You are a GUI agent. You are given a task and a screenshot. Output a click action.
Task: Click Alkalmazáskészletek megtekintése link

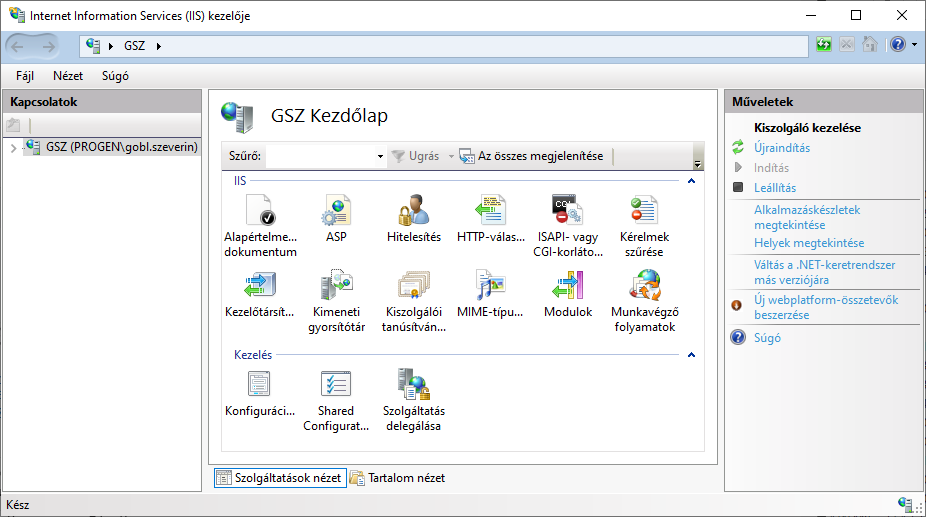coord(807,217)
